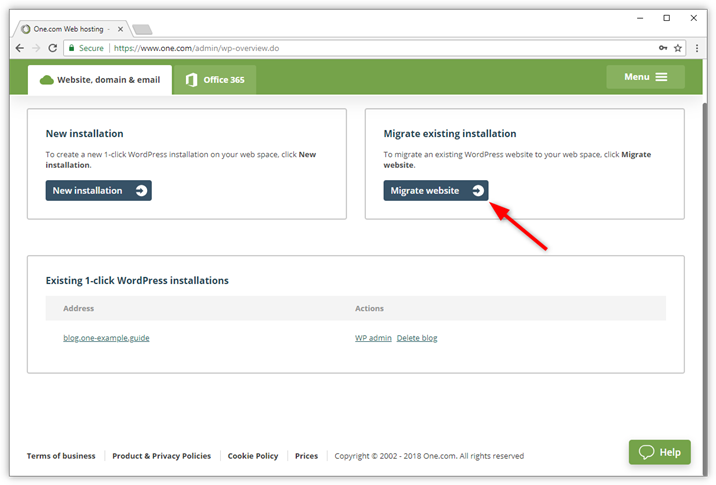Minimize the browser window
This screenshot has width=716, height=485.
[x=640, y=18]
